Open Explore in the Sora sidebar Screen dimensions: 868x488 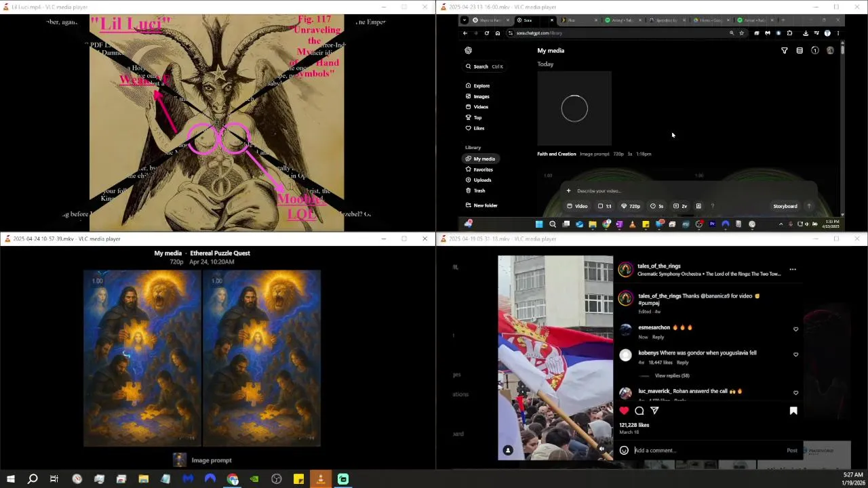coord(477,86)
